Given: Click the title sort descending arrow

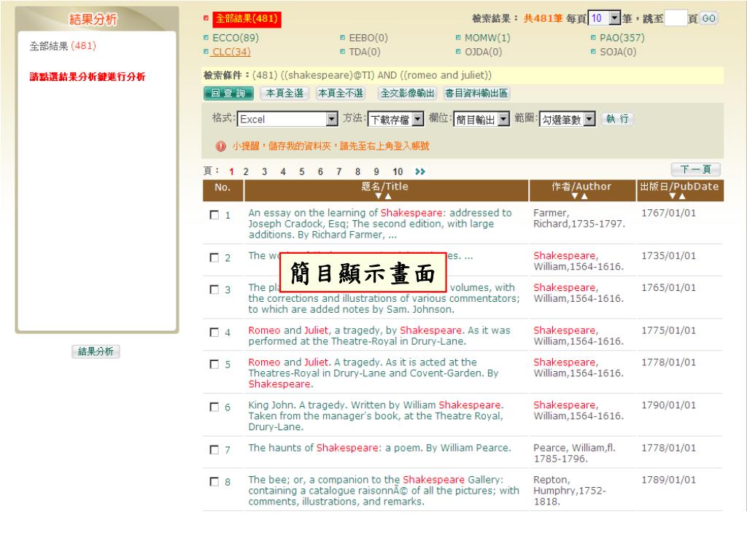Looking at the screenshot, I should coord(379,196).
